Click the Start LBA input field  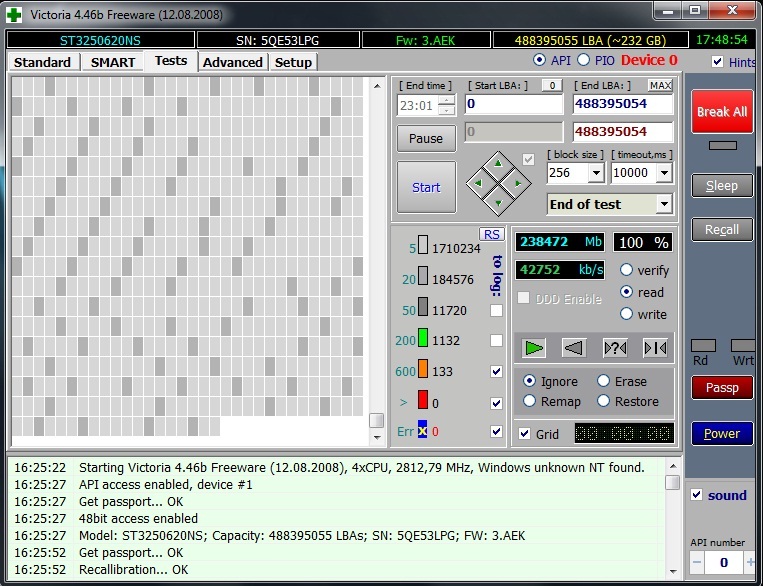coord(513,104)
